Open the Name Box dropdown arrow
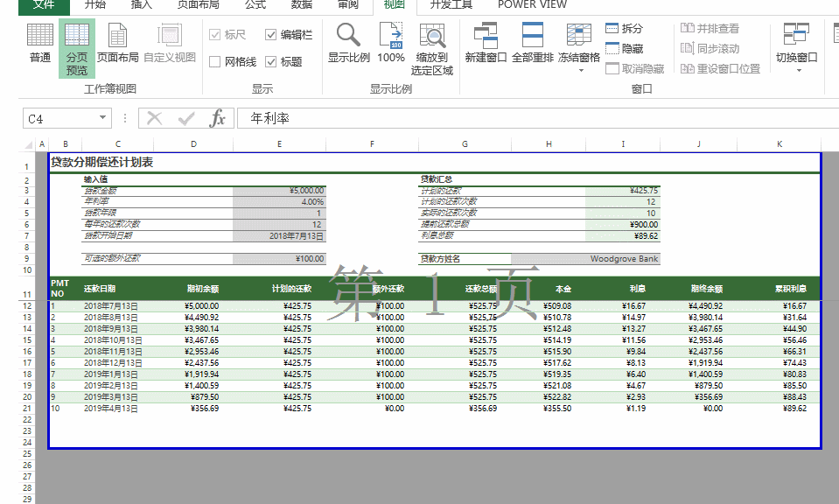This screenshot has width=839, height=504. coord(103,116)
